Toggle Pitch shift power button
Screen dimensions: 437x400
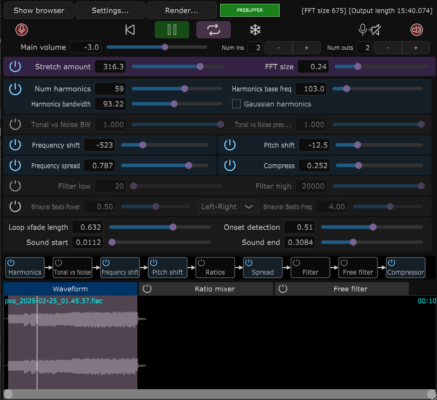click(x=230, y=145)
